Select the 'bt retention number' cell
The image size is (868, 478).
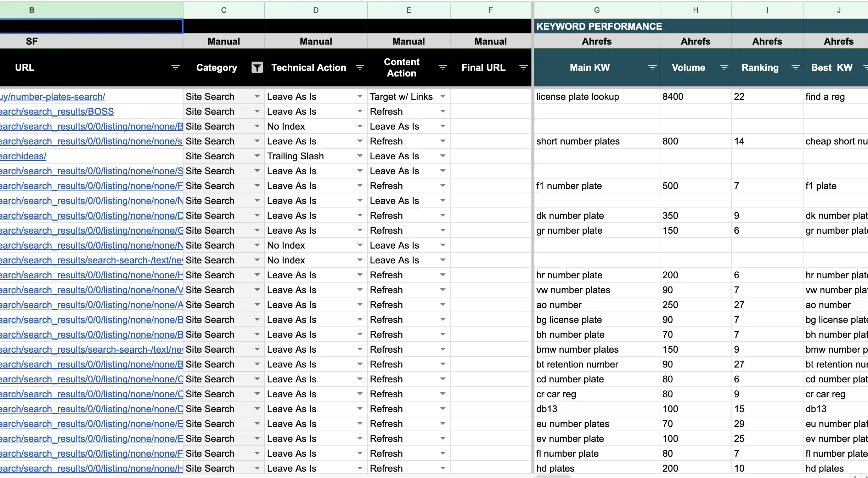[597, 364]
